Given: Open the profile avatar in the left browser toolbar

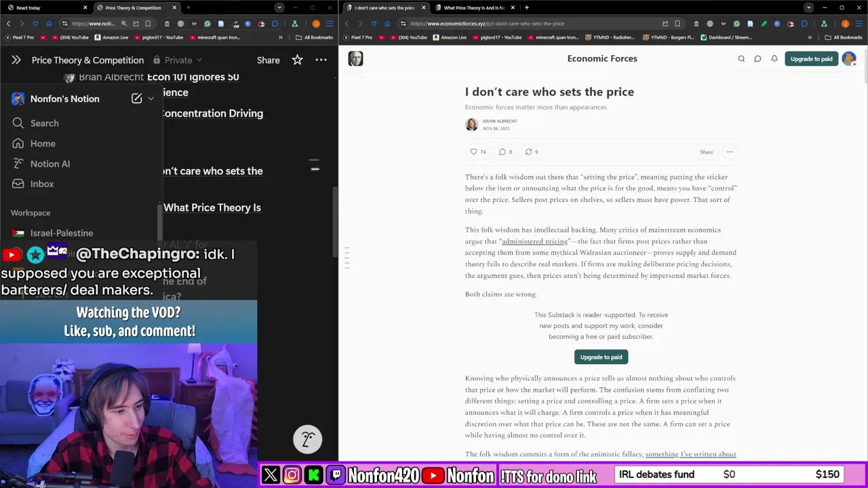Looking at the screenshot, I should (316, 24).
